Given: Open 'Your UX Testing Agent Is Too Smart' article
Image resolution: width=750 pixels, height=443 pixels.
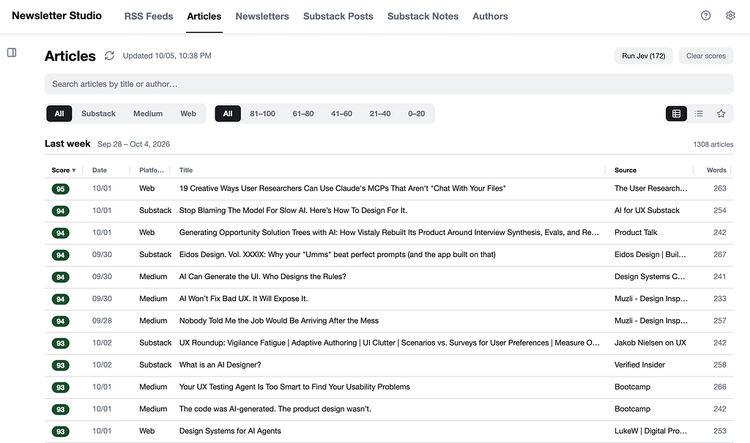Looking at the screenshot, I should tap(295, 387).
